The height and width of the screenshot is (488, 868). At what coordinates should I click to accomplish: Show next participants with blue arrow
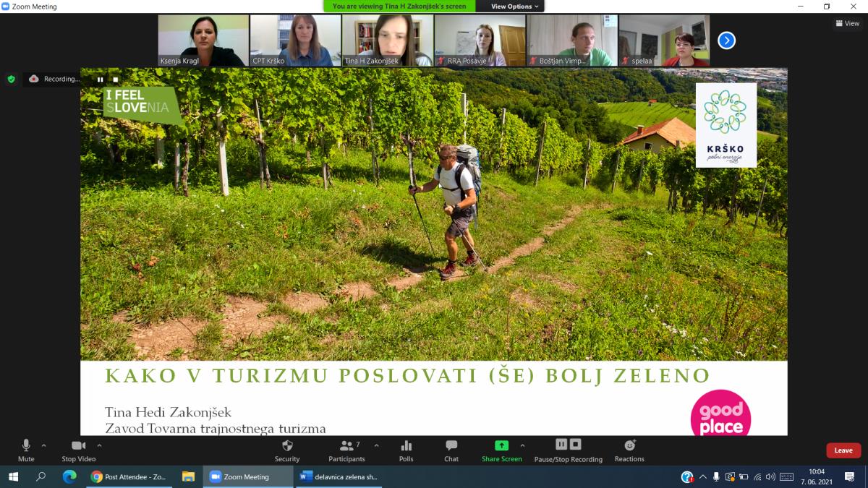[726, 40]
